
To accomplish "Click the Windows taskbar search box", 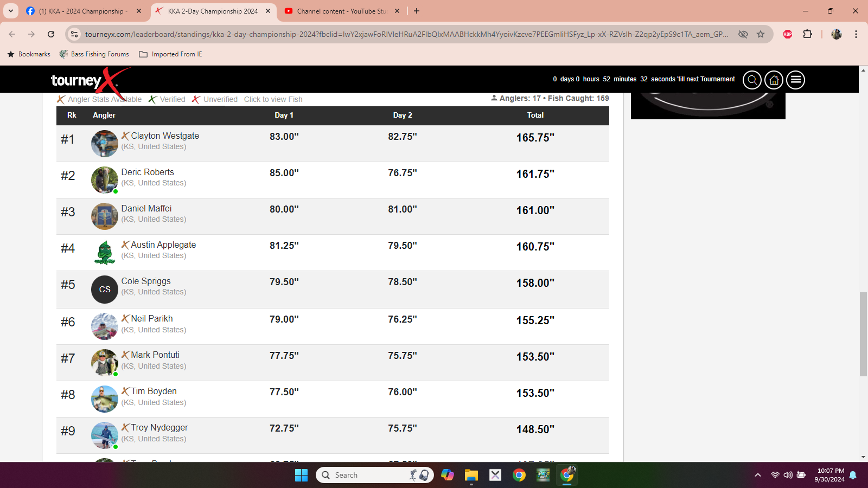I will point(374,476).
